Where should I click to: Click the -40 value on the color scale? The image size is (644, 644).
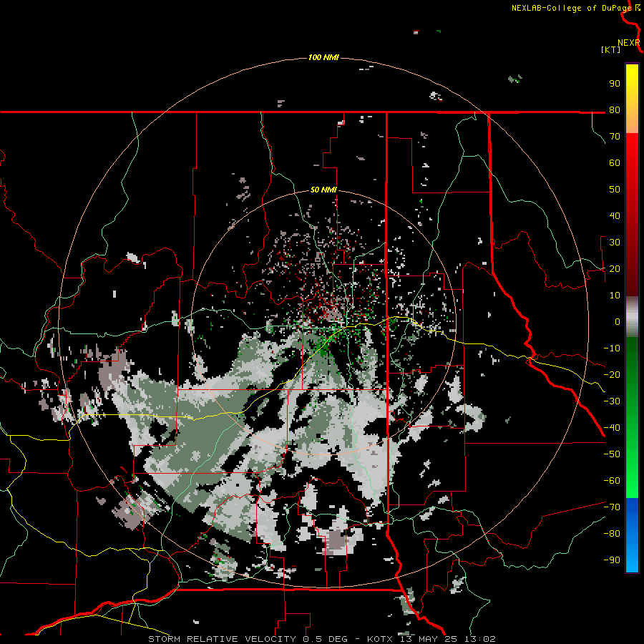(612, 428)
